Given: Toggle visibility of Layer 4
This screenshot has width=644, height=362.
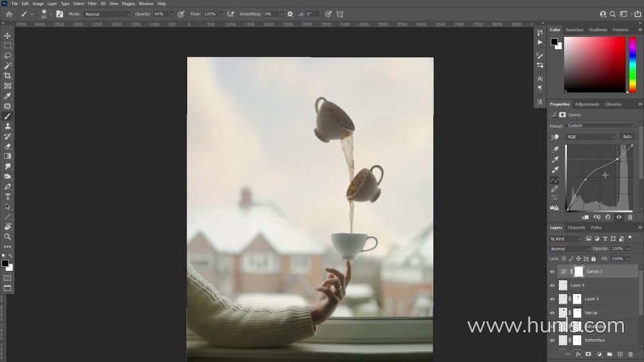Looking at the screenshot, I should 553,285.
